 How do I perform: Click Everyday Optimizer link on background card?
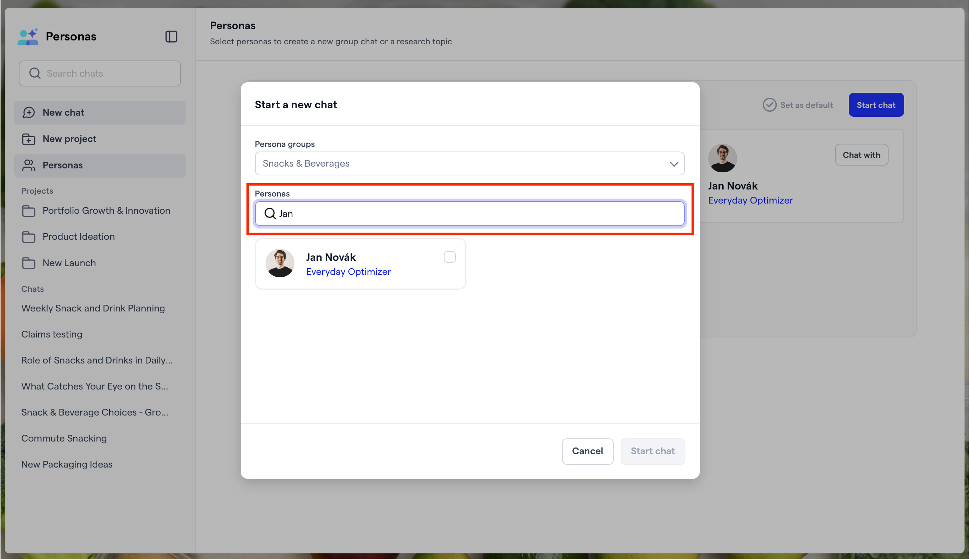[x=750, y=201]
